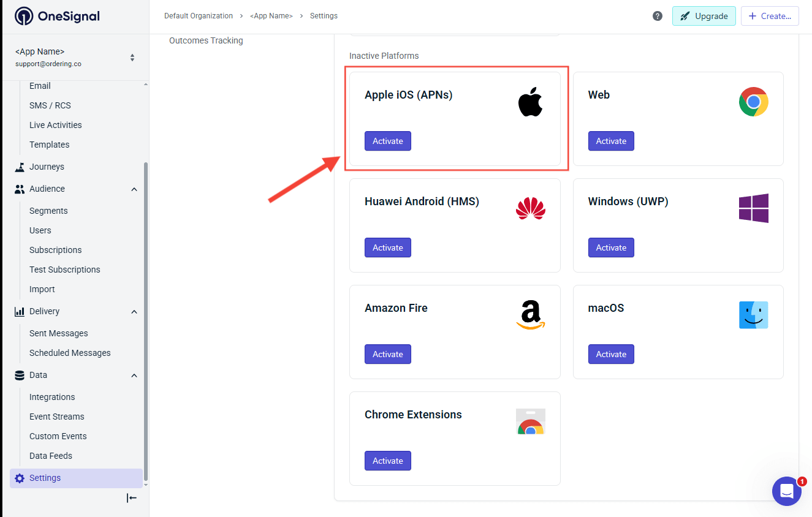Click the Inactive Platforms heading
This screenshot has height=517, width=812.
point(384,56)
